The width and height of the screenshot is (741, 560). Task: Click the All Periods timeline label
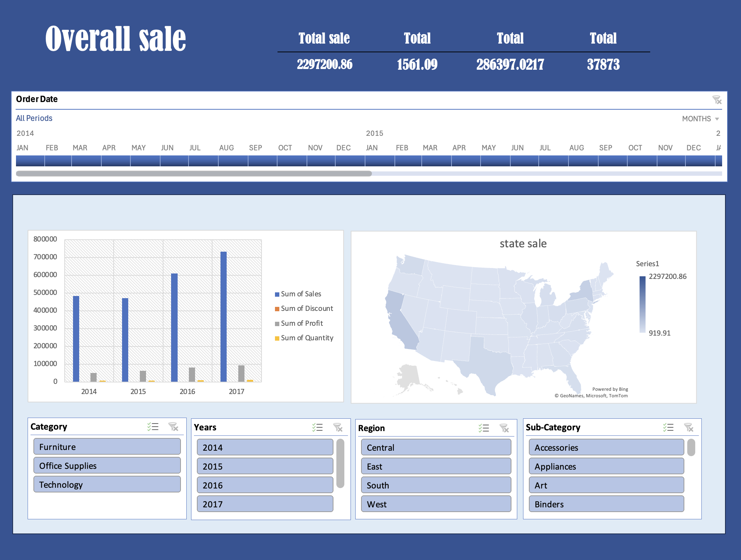[34, 118]
